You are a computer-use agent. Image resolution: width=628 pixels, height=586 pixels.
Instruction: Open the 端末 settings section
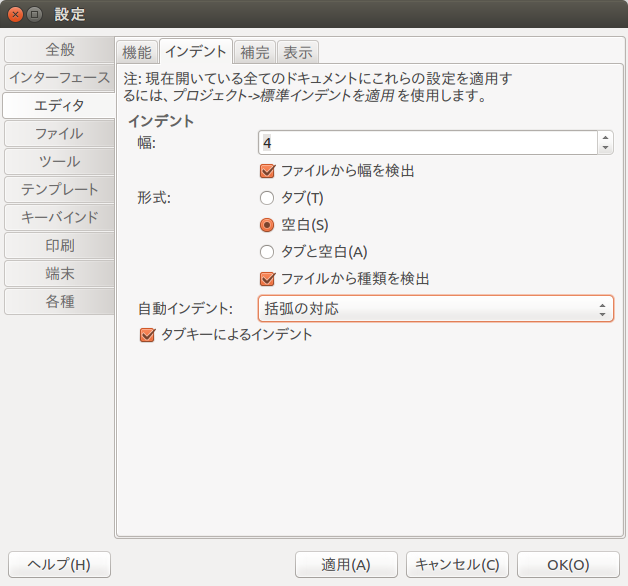pos(59,274)
